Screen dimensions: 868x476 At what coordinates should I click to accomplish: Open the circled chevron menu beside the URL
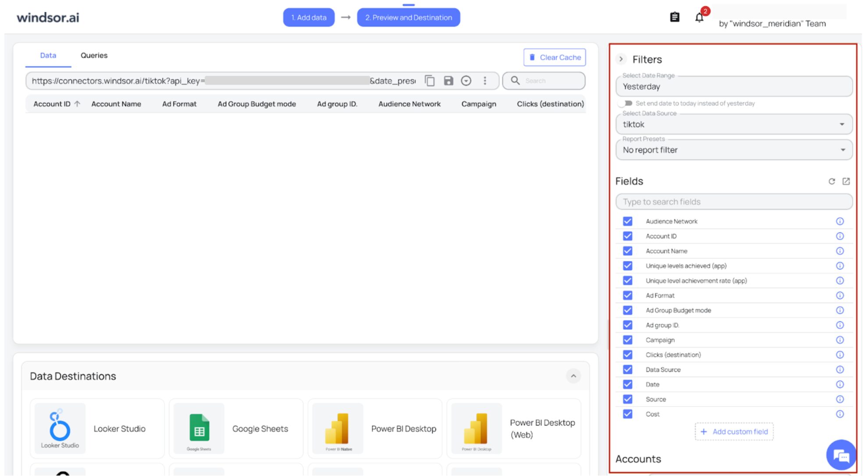tap(466, 81)
